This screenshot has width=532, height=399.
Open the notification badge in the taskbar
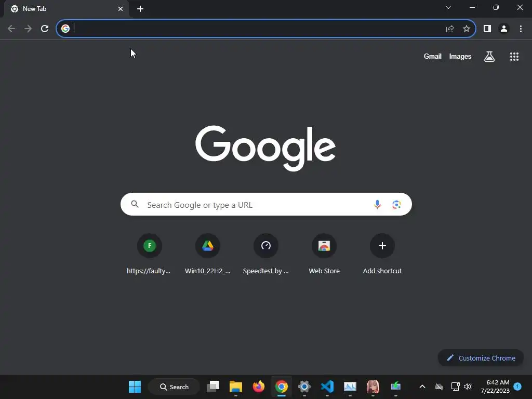point(517,387)
